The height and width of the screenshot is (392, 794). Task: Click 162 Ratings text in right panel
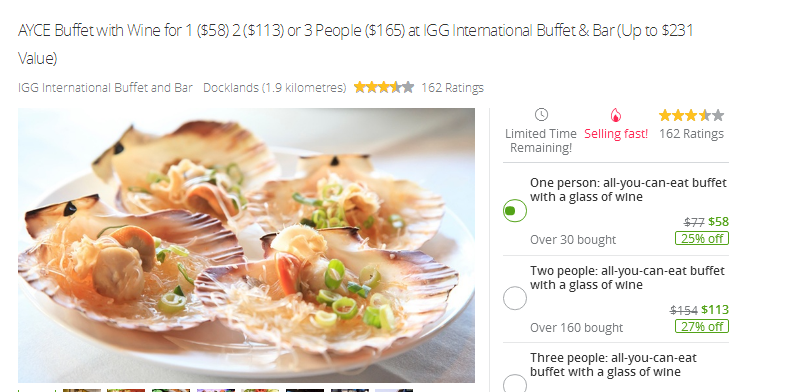(691, 134)
